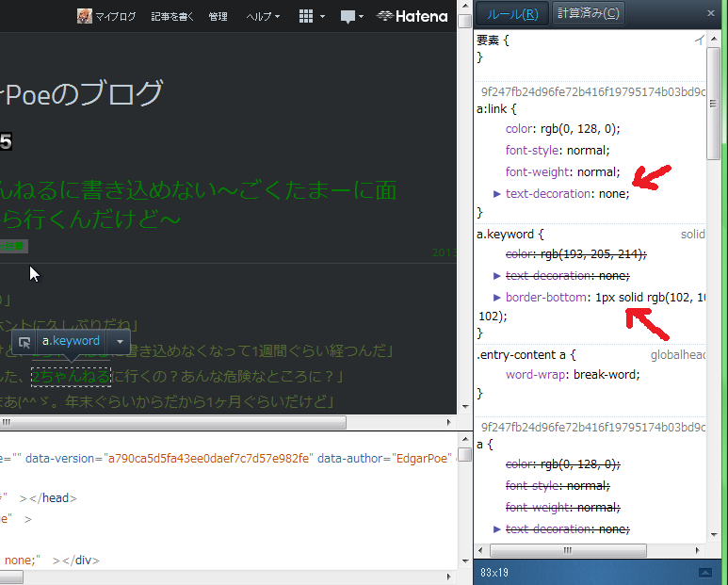Click font-weight property in a:link rule

point(537,171)
